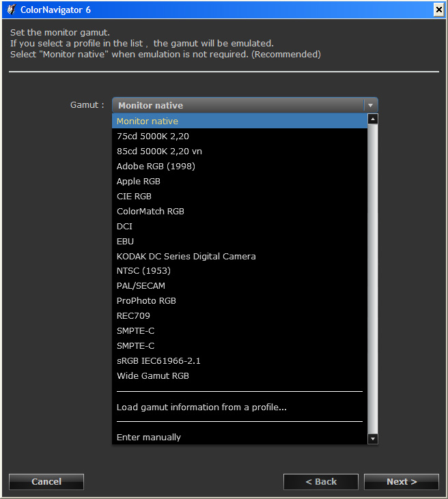Screen dimensions: 448x499
Task: Select DCI gamut emulation
Action: pos(124,227)
